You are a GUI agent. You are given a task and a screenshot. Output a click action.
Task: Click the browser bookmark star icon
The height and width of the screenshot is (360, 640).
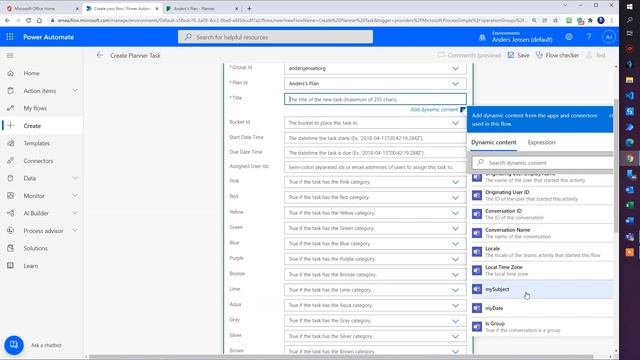[x=556, y=20]
